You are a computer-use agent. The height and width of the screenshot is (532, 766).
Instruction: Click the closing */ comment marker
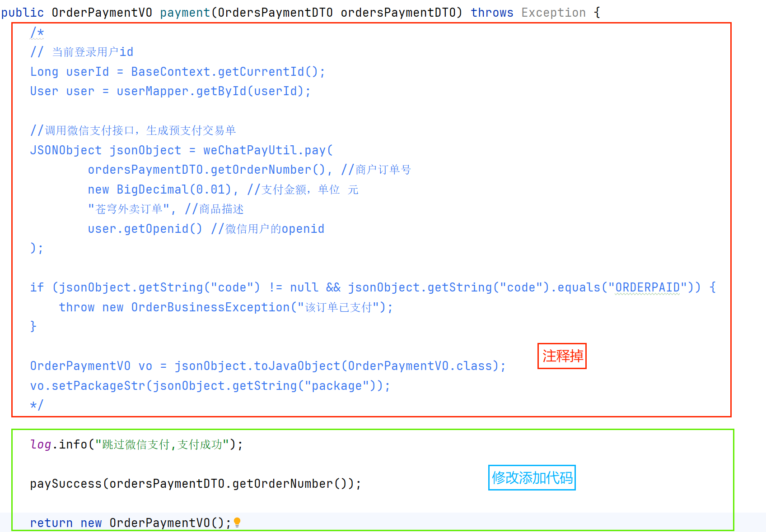click(x=37, y=405)
